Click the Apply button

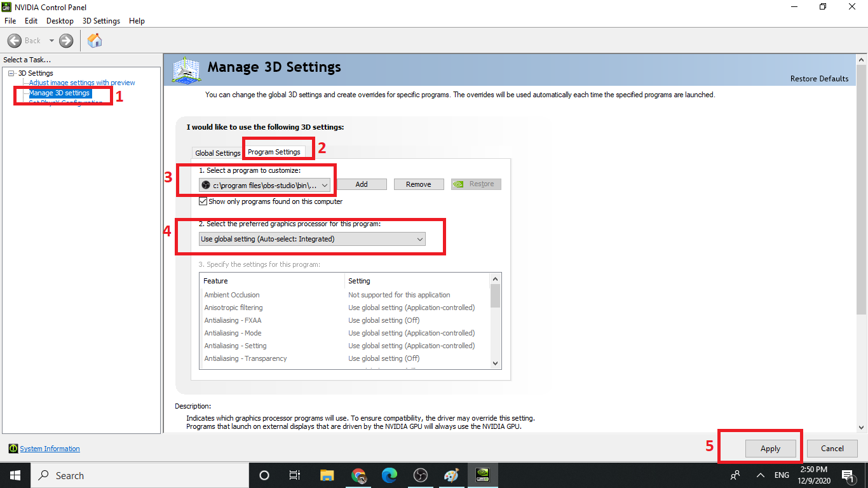coord(770,449)
